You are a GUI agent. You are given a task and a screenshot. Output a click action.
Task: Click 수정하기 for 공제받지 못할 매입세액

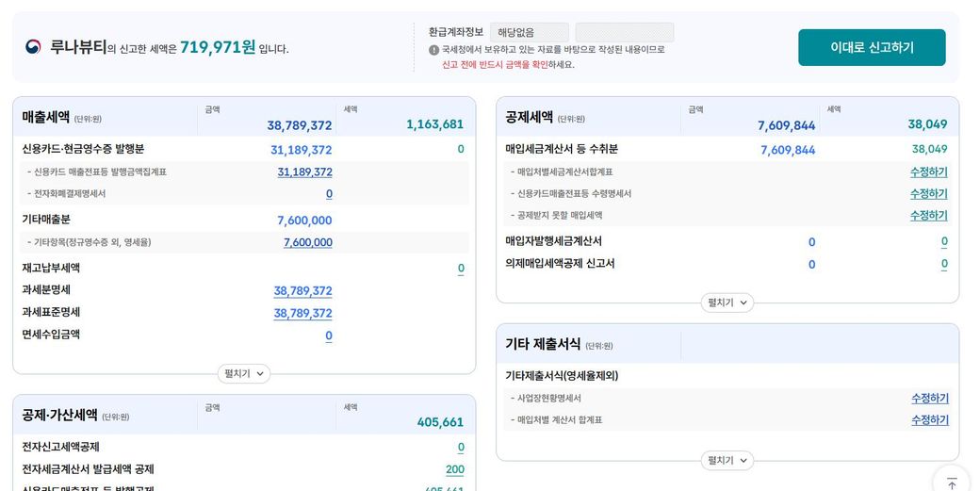(x=928, y=216)
